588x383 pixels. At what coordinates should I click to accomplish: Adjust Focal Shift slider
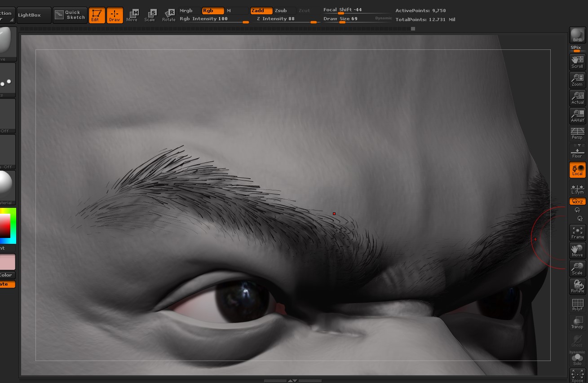click(x=356, y=10)
